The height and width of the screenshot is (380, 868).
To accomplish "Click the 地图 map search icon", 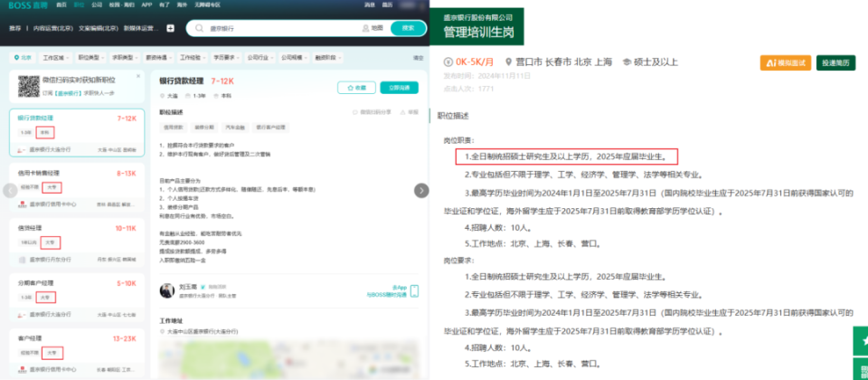I will [373, 28].
